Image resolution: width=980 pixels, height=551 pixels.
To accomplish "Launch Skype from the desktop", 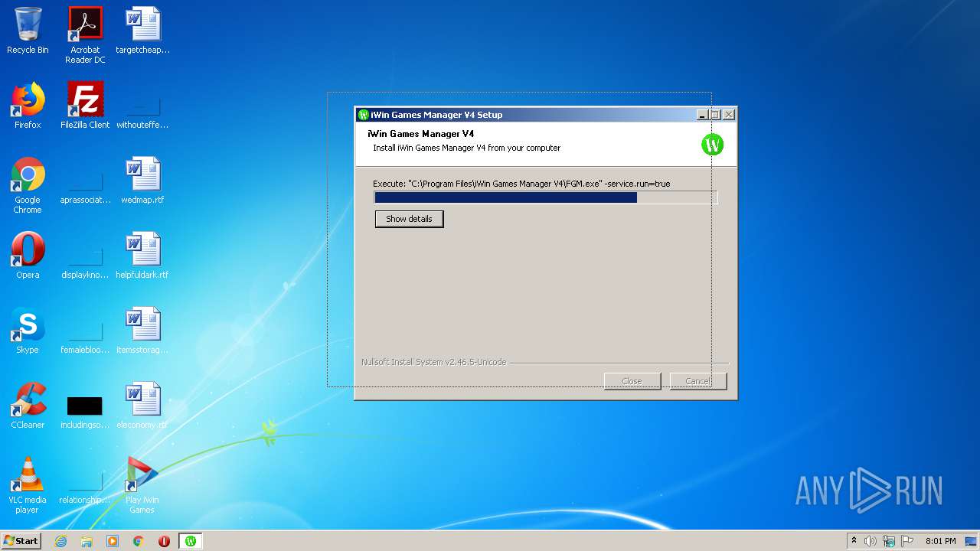I will point(28,331).
